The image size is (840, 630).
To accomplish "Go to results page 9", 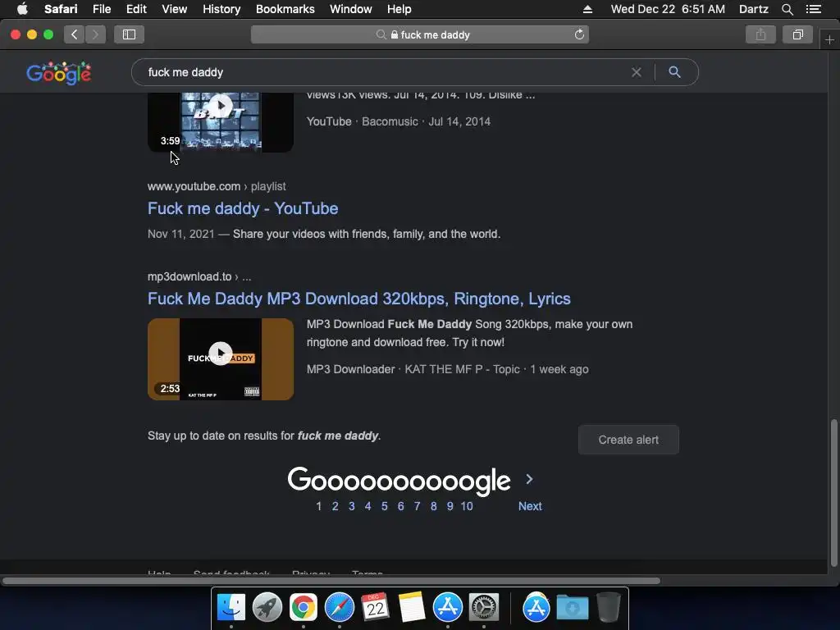I will pyautogui.click(x=450, y=506).
